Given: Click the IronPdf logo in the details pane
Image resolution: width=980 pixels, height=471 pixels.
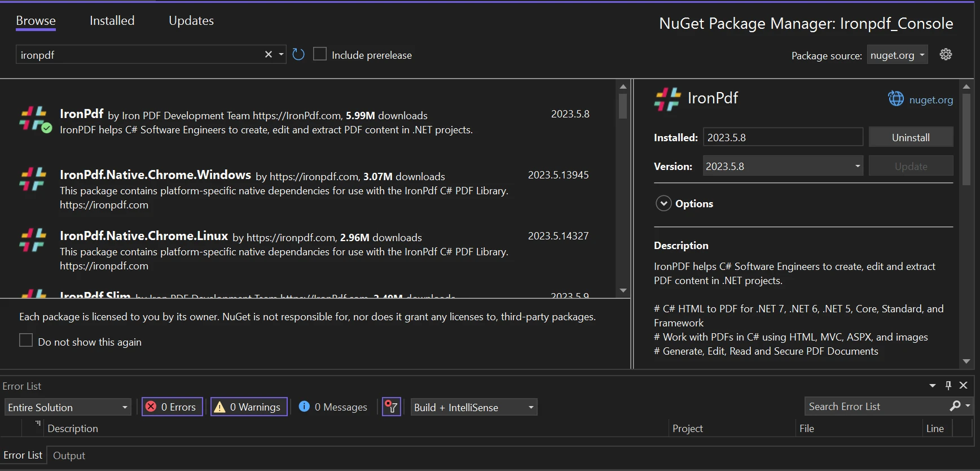Looking at the screenshot, I should click(667, 99).
